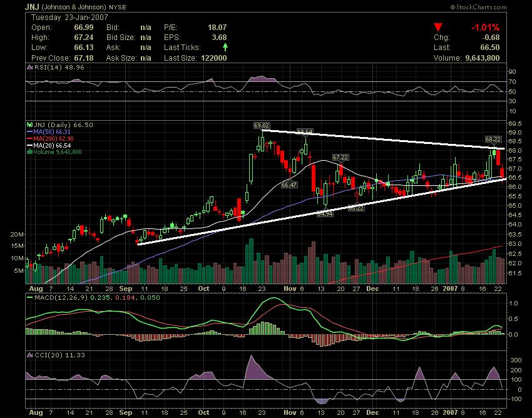Screen dimensions: 532x418
Task: Click the CCI(20) 11.33 reading
Action: pos(59,355)
